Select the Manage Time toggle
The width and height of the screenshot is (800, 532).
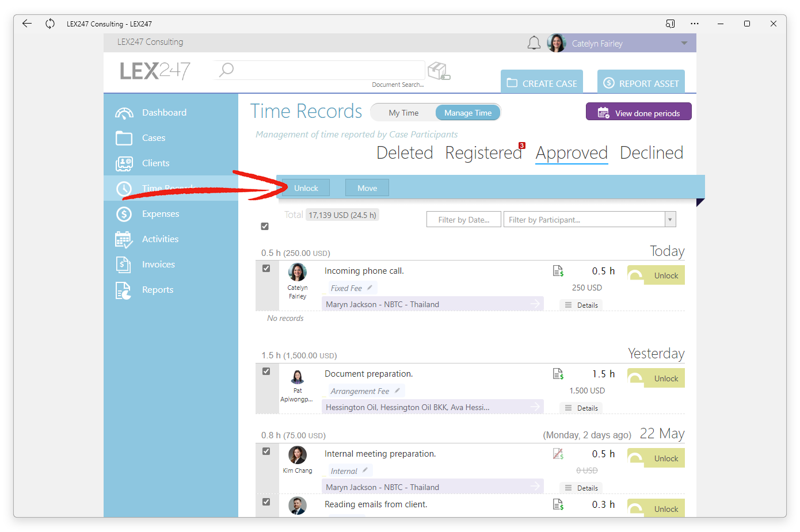(x=467, y=113)
